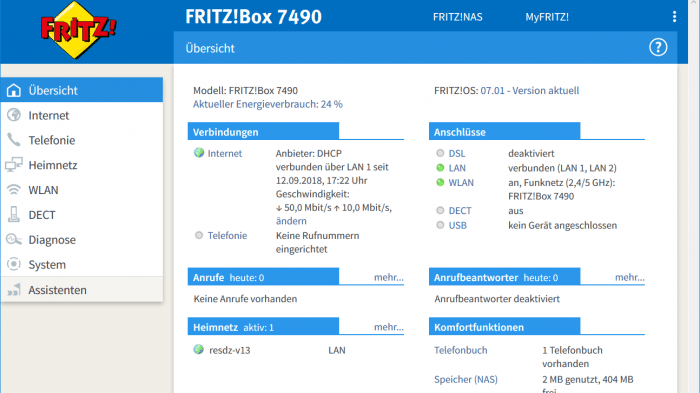Open the Assistenten menu entry
This screenshot has width=700, height=393.
tap(82, 290)
